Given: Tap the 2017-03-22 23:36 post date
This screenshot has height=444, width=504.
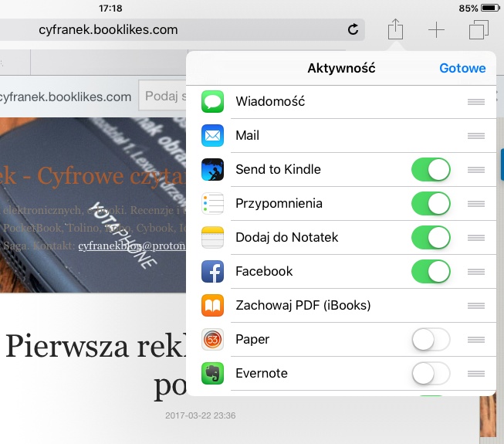Looking at the screenshot, I should pos(200,415).
